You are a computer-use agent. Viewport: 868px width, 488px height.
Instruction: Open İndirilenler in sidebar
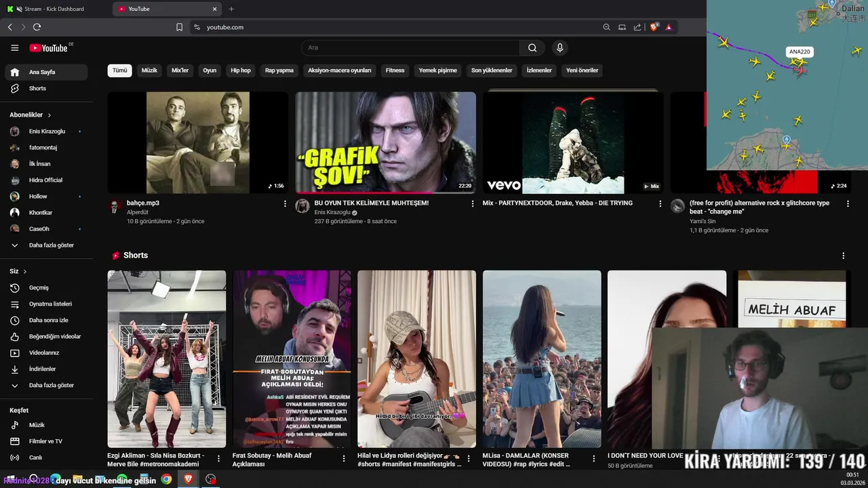pos(46,369)
